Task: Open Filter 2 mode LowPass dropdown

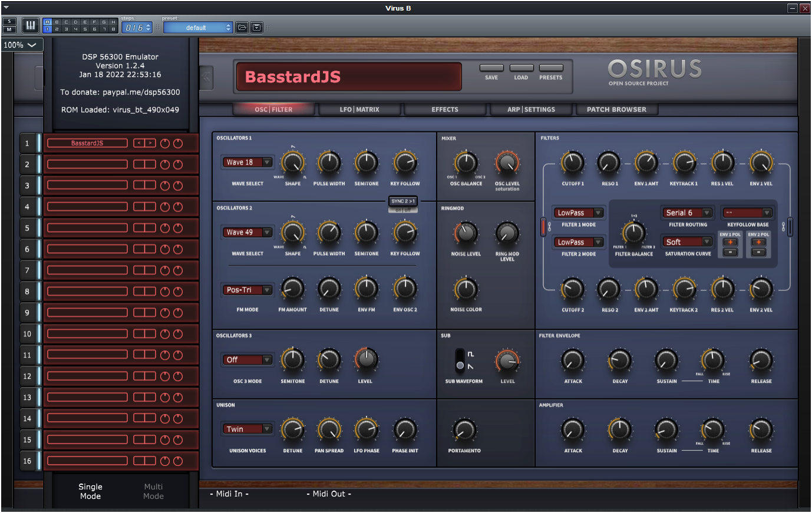Action: (579, 241)
